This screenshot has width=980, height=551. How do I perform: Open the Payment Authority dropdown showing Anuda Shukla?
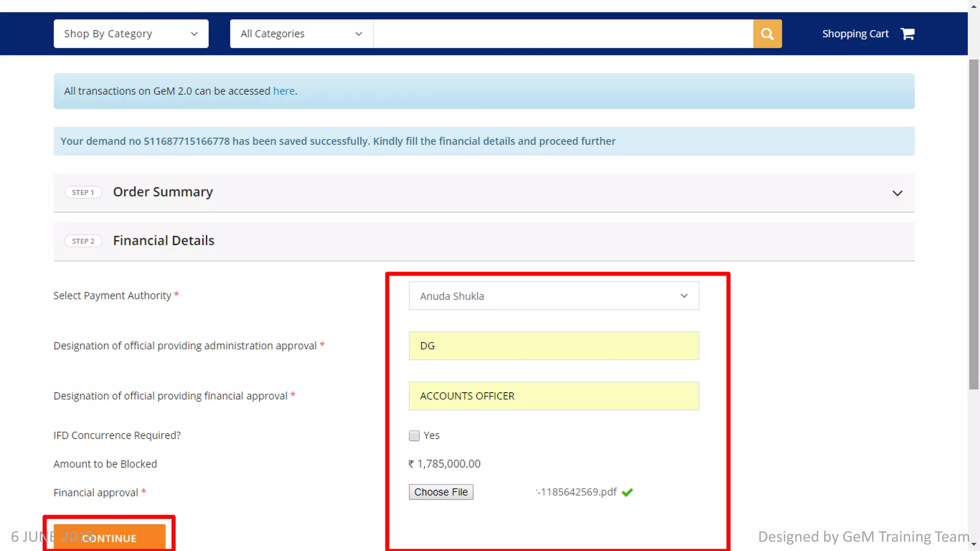coord(554,296)
